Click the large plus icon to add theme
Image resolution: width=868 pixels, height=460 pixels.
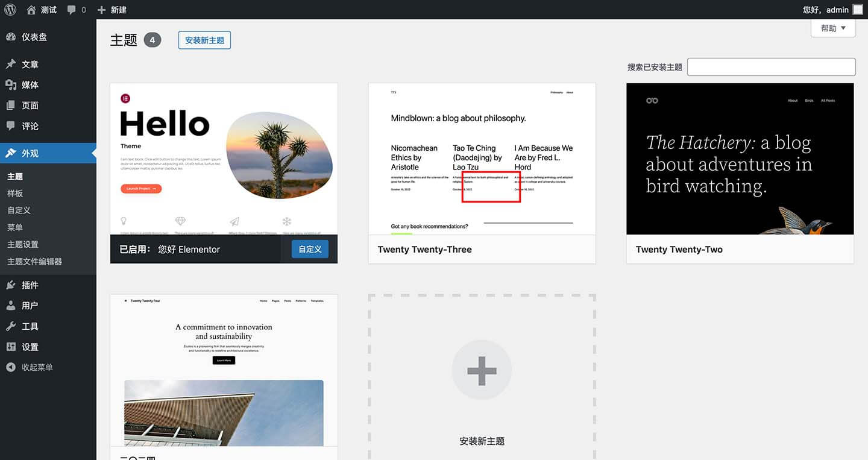click(482, 370)
